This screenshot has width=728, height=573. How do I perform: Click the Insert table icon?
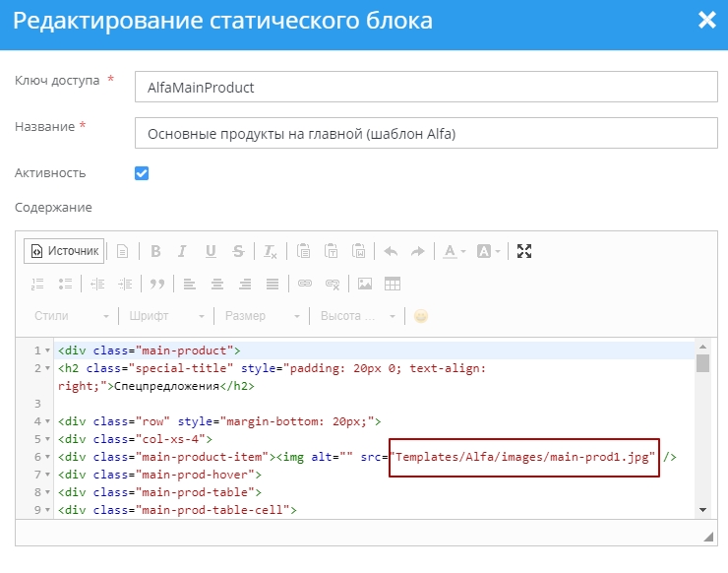tap(393, 284)
